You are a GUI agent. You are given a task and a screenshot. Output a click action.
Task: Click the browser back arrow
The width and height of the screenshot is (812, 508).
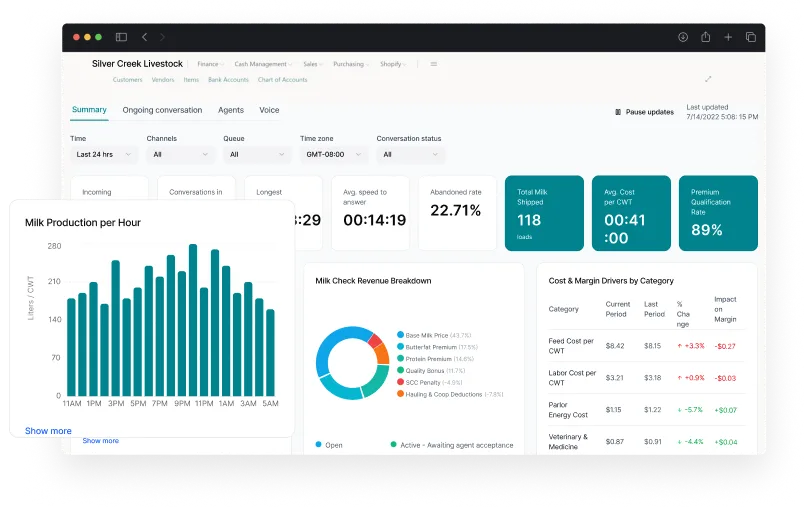(x=144, y=37)
